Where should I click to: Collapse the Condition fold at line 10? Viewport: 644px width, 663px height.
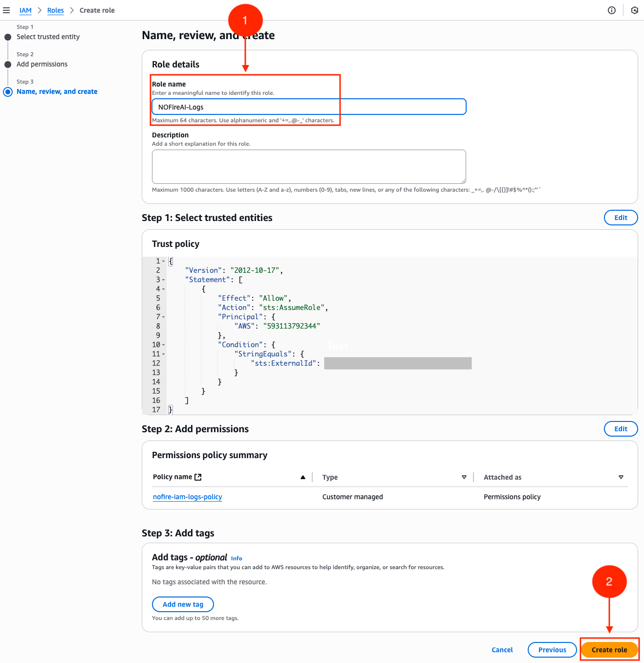tap(164, 345)
